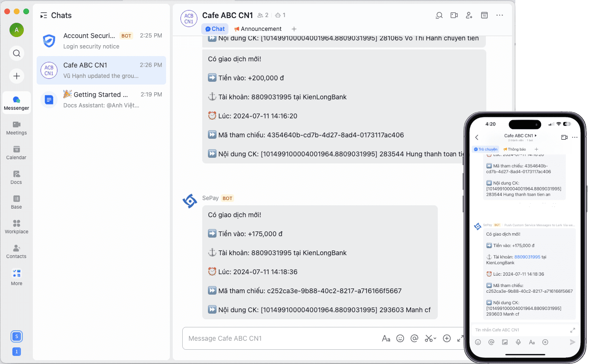Tap the emoji icon on the phone toolbar
The height and width of the screenshot is (364, 591).
coord(478,342)
